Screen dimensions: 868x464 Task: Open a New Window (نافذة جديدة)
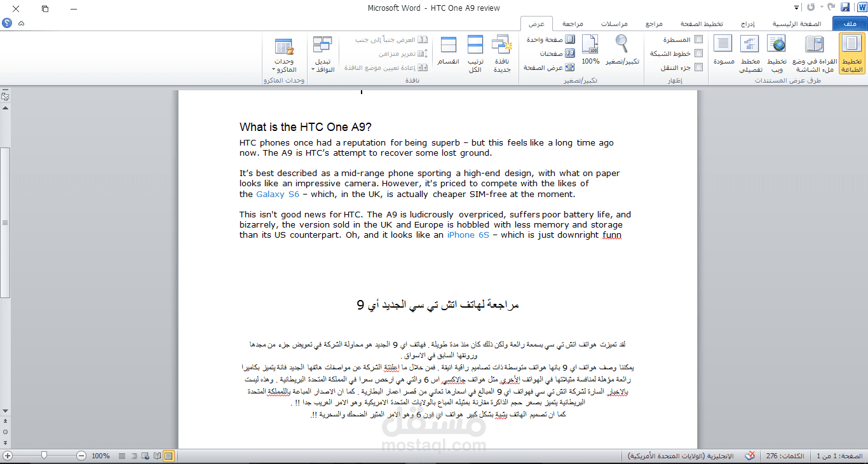click(x=502, y=53)
